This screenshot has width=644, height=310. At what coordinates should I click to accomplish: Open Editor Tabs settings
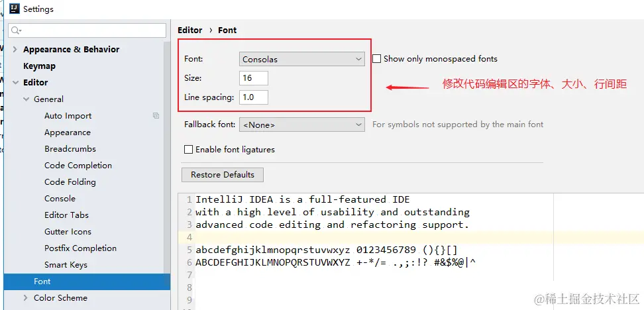pos(66,215)
